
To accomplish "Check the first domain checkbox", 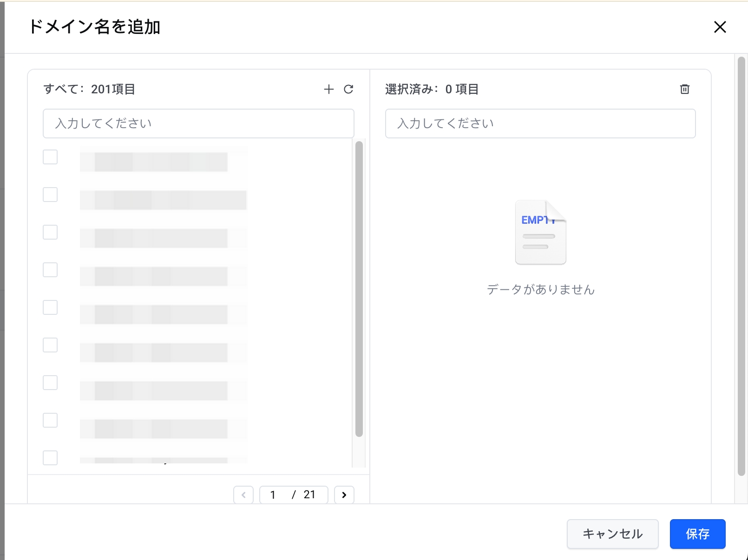I will coord(50,157).
